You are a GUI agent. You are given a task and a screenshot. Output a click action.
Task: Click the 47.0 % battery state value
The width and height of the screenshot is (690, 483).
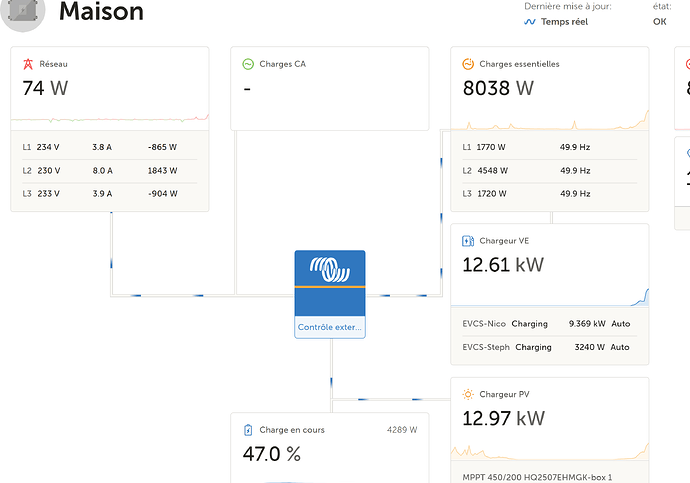272,454
